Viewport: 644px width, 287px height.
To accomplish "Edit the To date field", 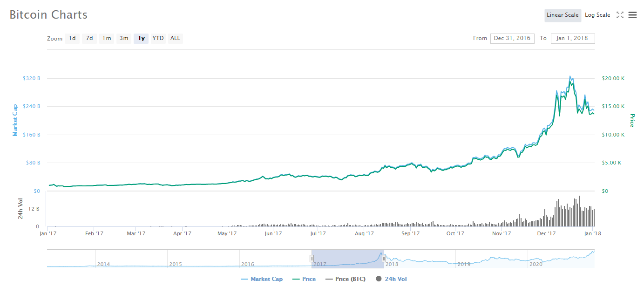I will (x=573, y=38).
